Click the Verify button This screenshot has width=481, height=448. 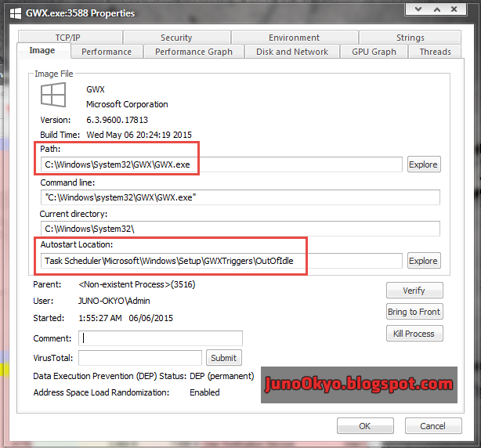[x=414, y=290]
